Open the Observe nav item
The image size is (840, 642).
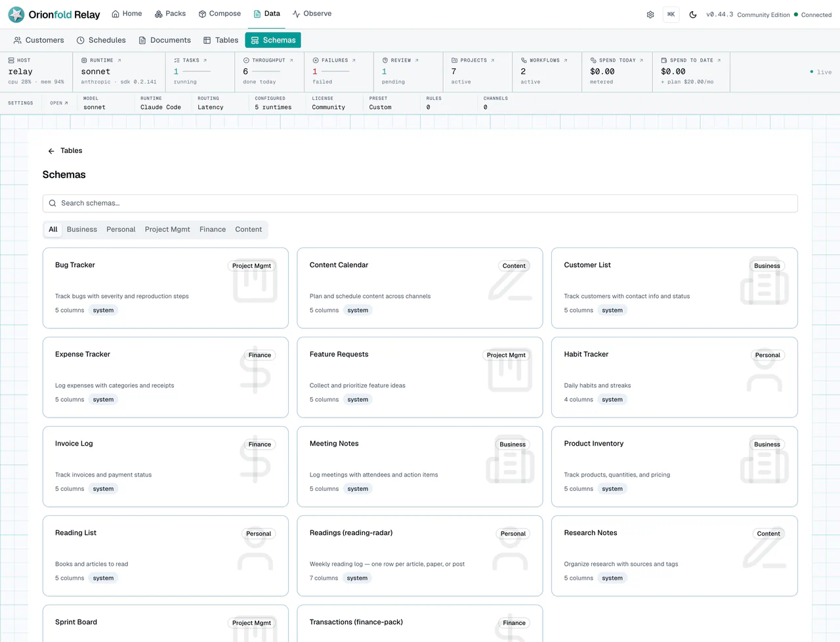pos(312,14)
